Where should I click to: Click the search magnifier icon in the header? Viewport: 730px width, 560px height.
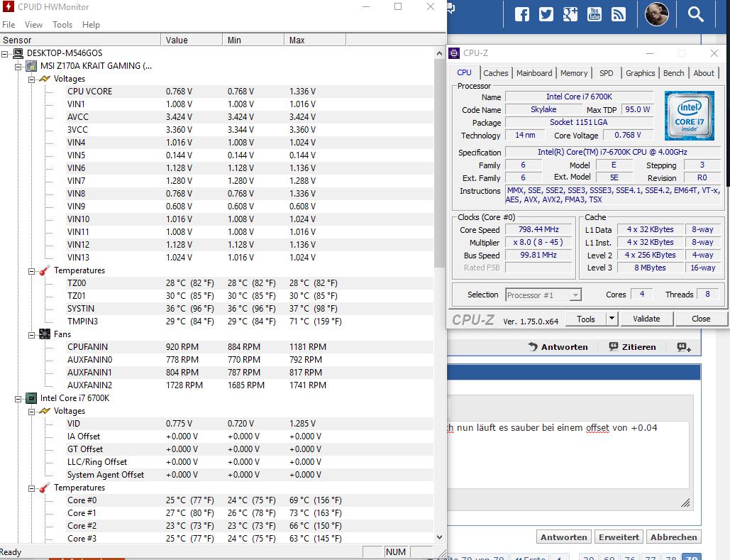[x=695, y=14]
